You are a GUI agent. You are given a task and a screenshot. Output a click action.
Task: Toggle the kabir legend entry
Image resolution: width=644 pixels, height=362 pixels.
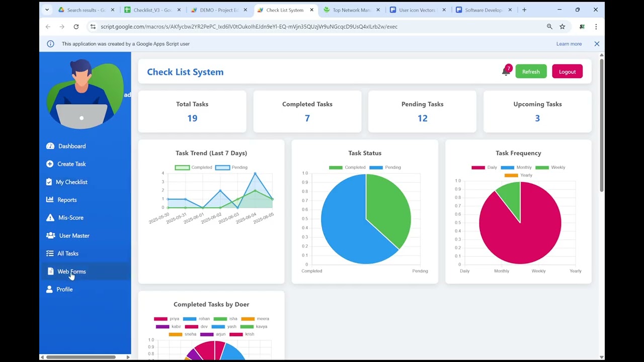[x=168, y=327]
